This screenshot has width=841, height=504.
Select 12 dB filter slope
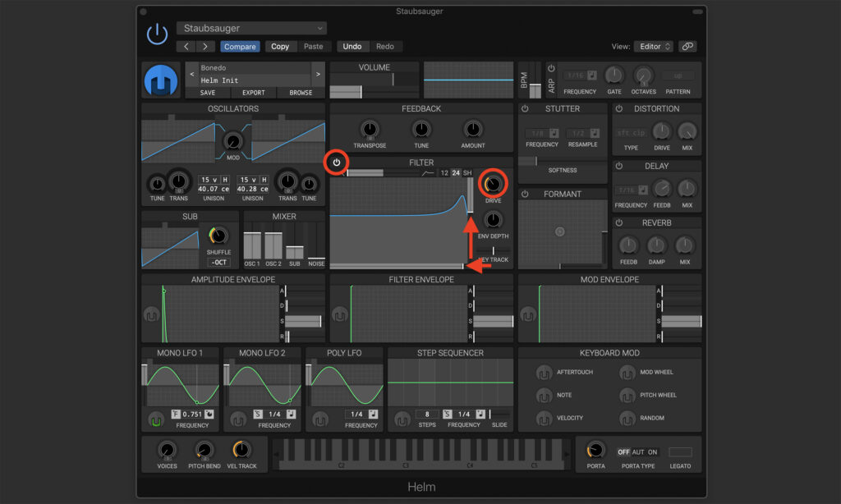pos(444,173)
